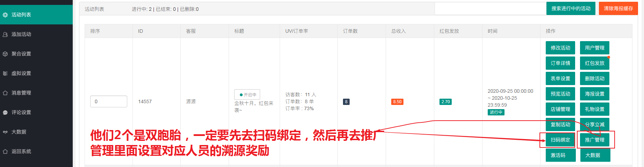Click the home icon beside 返回系统
644x167 pixels.
(x=5, y=152)
